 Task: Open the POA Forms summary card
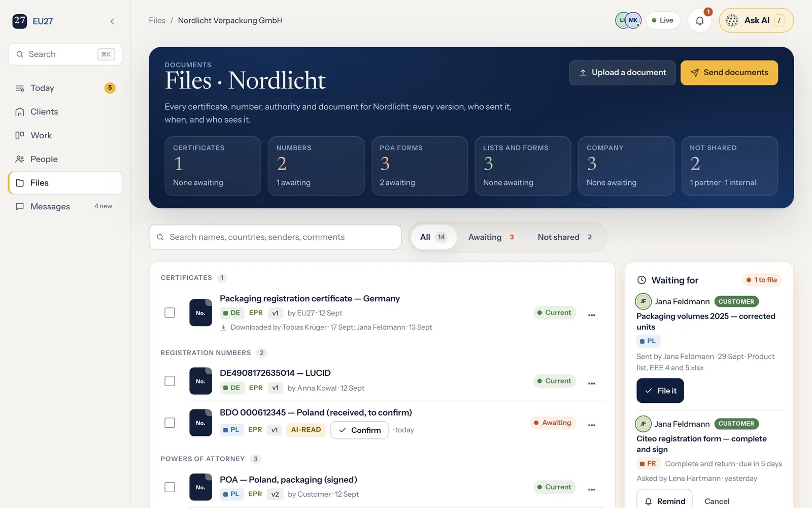point(420,166)
